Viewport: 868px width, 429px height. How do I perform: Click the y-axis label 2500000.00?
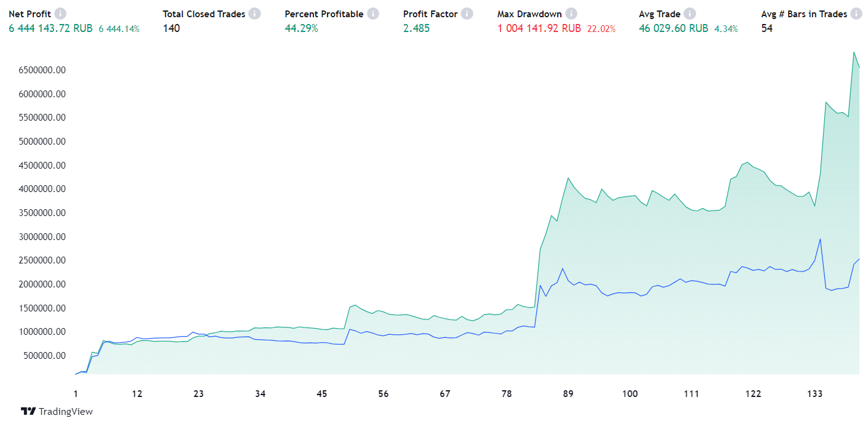click(42, 260)
